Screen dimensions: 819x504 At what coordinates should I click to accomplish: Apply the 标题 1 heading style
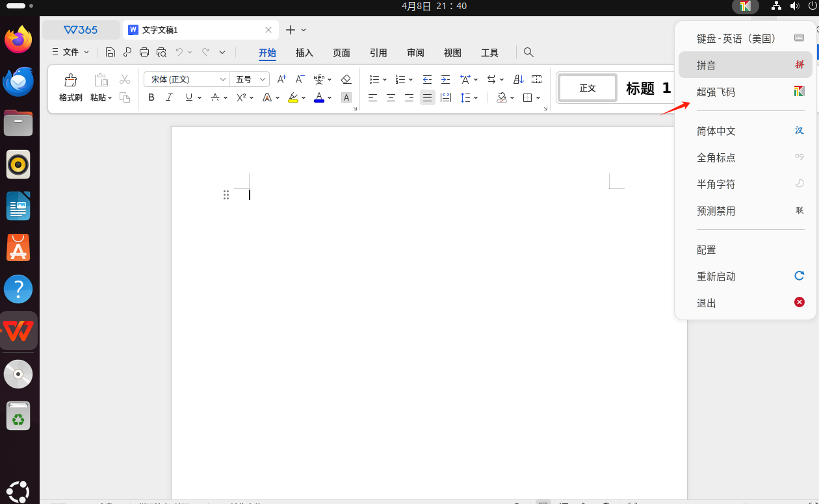(x=648, y=88)
